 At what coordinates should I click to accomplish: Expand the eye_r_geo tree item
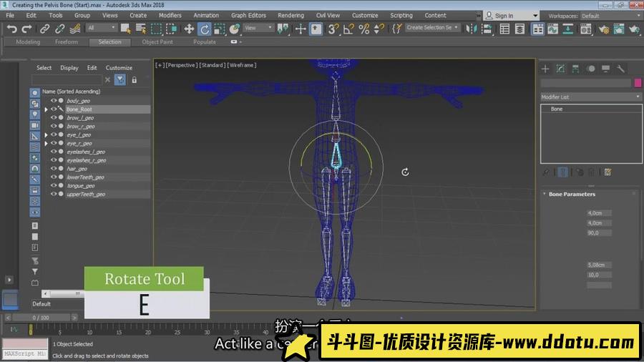point(46,143)
